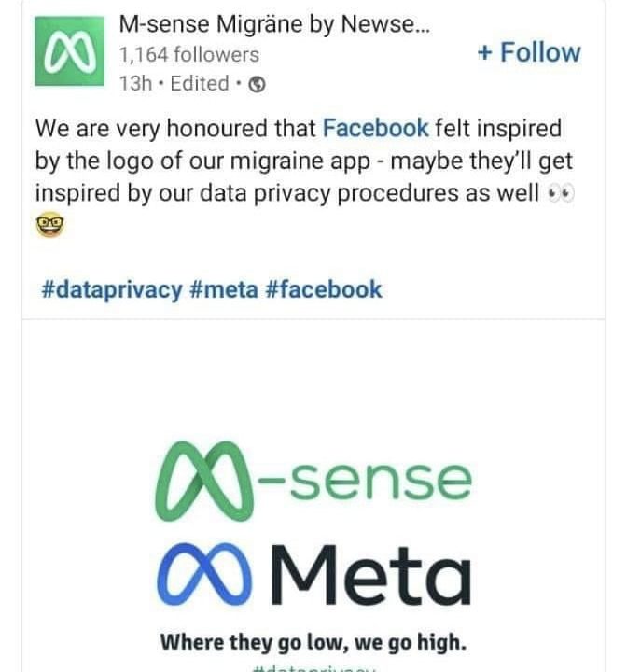Tap the #facebook hashtag
The width and height of the screenshot is (627, 672).
point(324,289)
